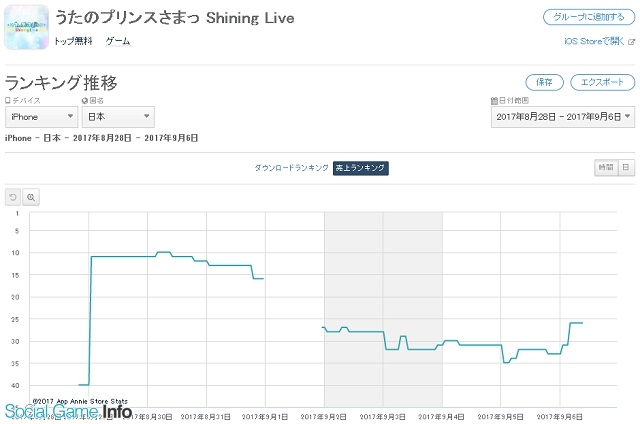Screen dimensions: 640x424
Task: Click the undo zoom reset icon
Action: [x=13, y=198]
